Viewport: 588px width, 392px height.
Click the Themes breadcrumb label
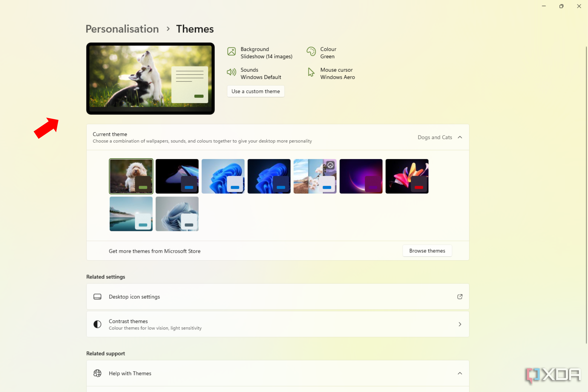pos(195,29)
